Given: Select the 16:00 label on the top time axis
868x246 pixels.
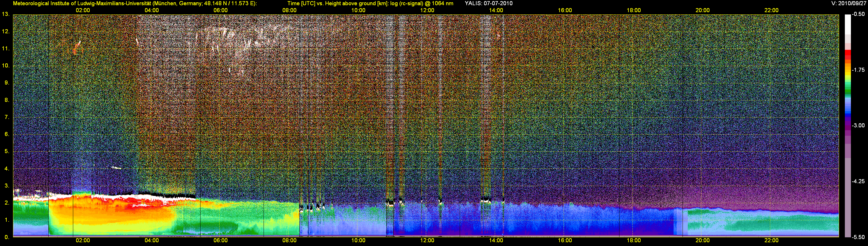Looking at the screenshot, I should click(565, 10).
